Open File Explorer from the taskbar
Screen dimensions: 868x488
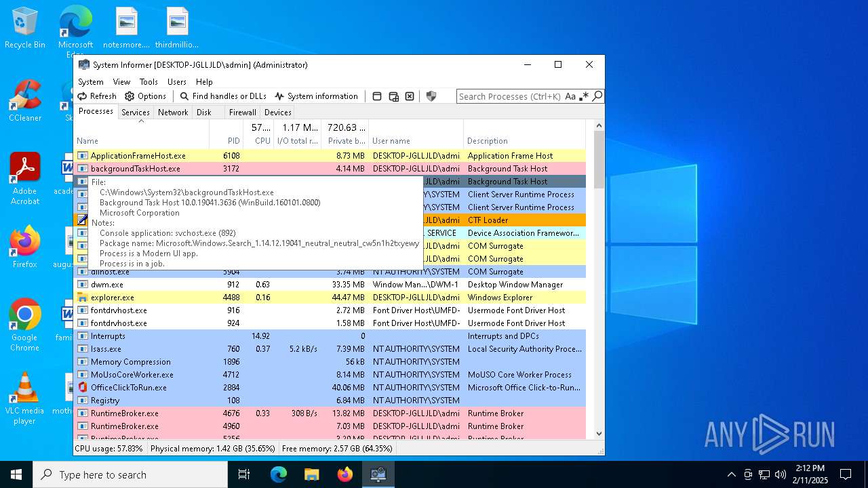(312, 474)
